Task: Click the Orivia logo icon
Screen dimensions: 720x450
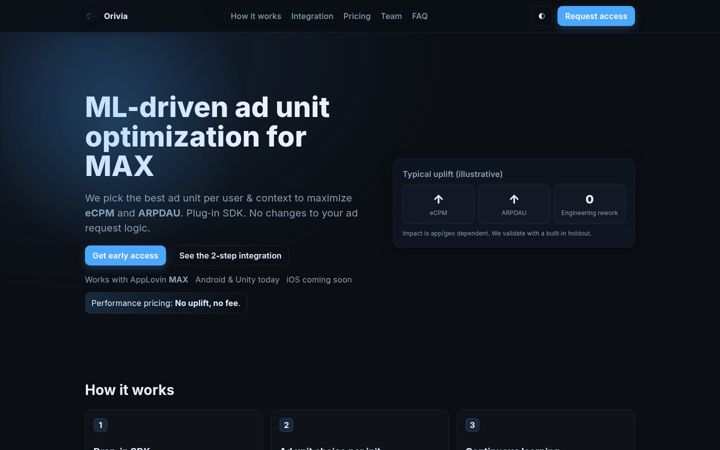Action: pos(92,16)
